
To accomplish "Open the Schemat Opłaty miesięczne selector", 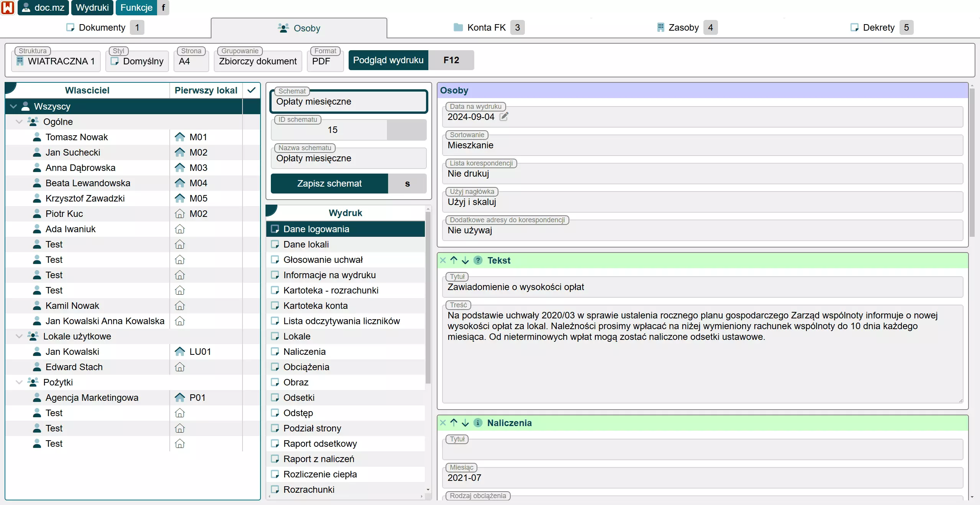I will pyautogui.click(x=349, y=102).
